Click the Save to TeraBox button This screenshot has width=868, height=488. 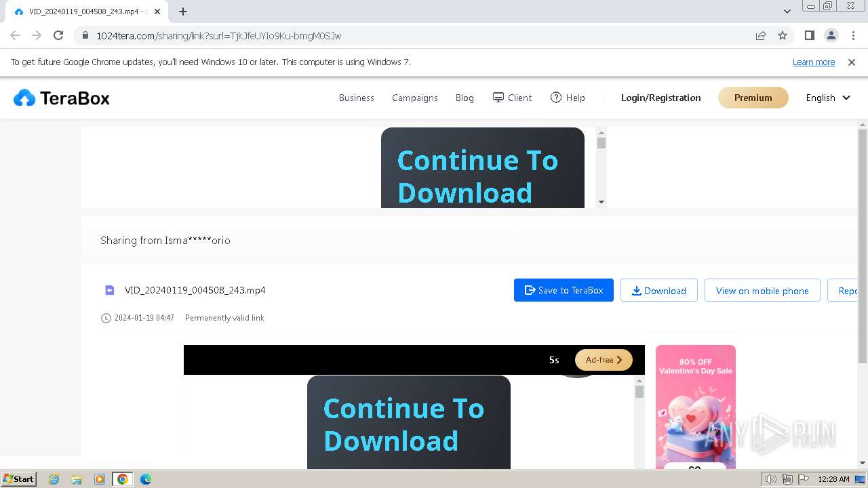pos(564,290)
